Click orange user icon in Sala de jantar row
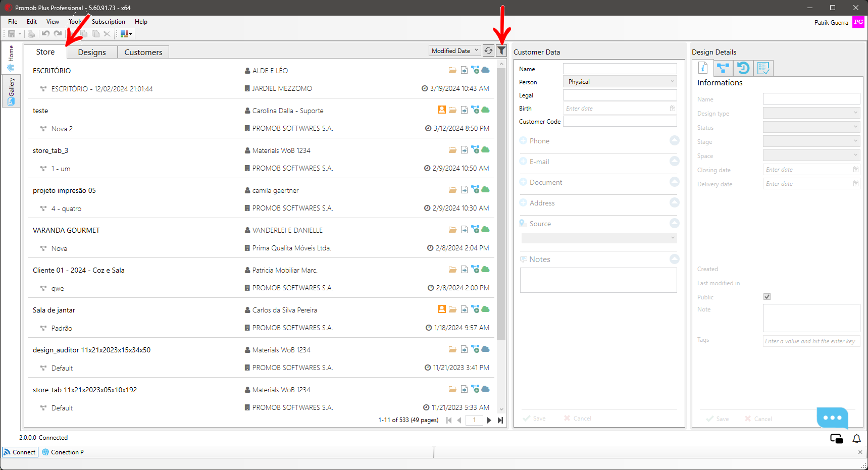The image size is (868, 470). pos(442,309)
